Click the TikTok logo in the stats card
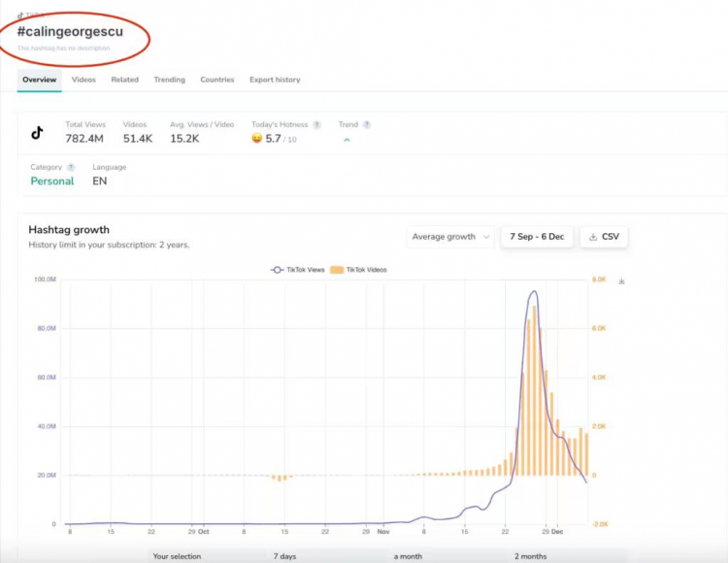Viewport: 728px width, 563px height. tap(37, 133)
